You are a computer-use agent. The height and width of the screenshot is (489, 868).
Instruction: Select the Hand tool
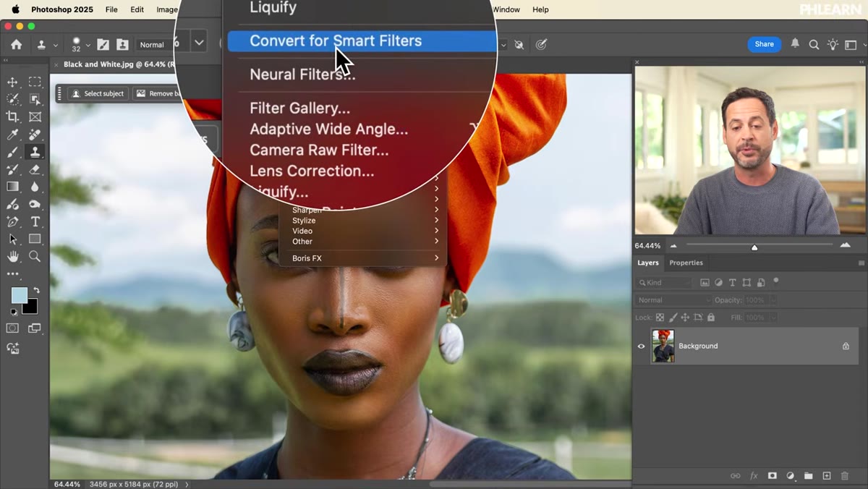point(12,256)
